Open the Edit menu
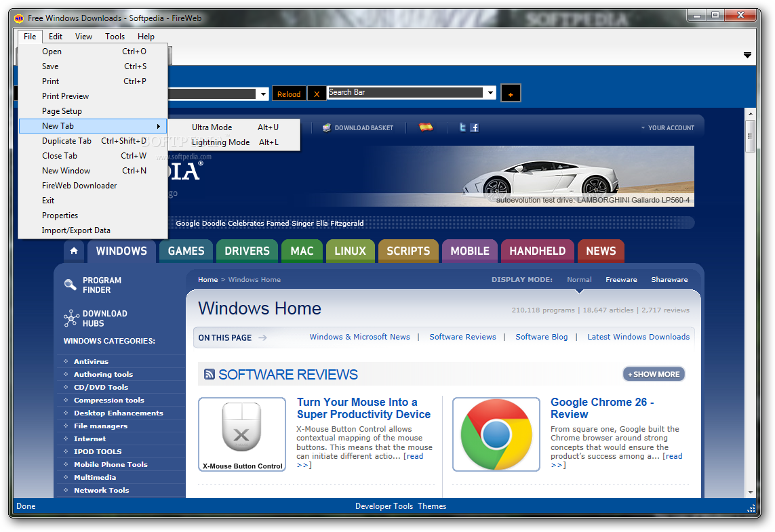 pos(56,36)
